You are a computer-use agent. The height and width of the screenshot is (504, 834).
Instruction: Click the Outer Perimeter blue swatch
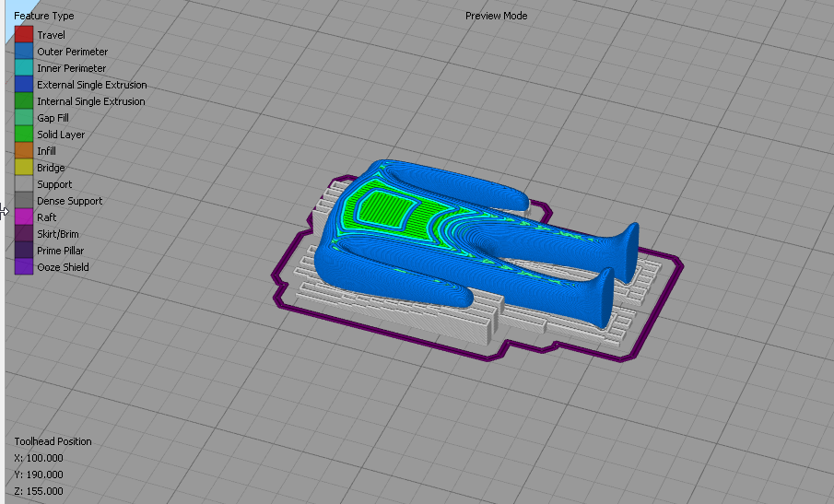(x=24, y=51)
